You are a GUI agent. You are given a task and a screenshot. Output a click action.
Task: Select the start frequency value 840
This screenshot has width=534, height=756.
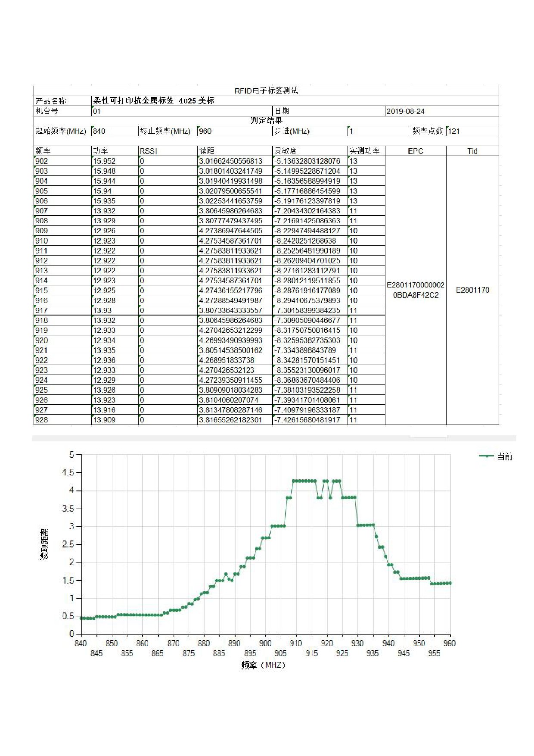(99, 131)
